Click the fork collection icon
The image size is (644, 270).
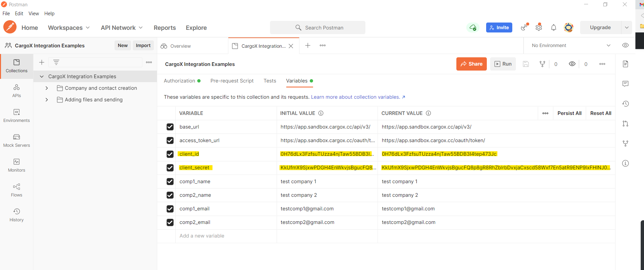tap(542, 64)
